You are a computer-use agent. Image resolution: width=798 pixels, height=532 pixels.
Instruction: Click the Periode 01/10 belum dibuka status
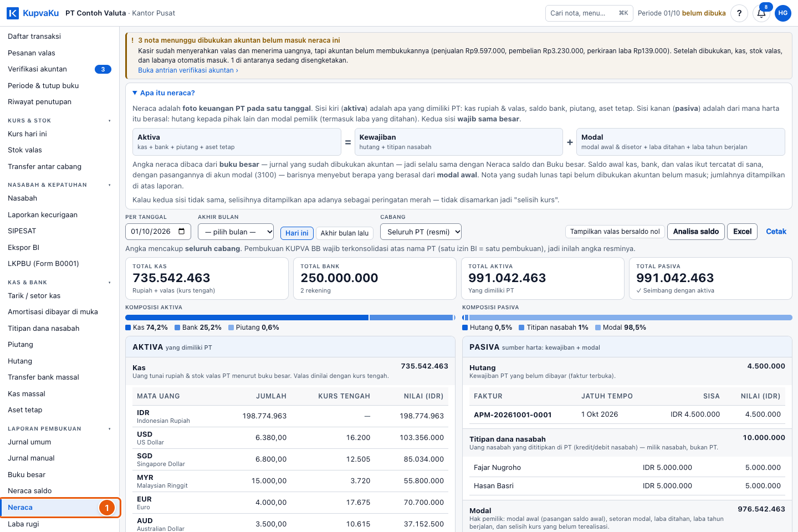click(682, 13)
